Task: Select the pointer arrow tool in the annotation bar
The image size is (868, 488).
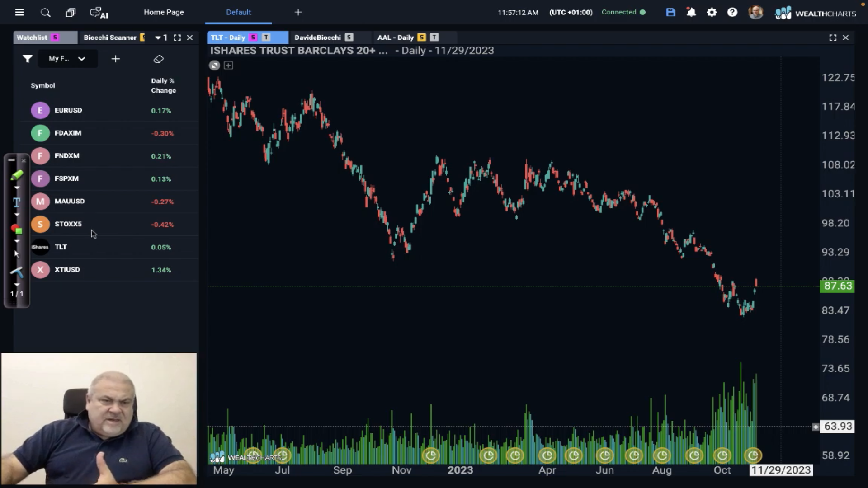Action: click(x=17, y=253)
